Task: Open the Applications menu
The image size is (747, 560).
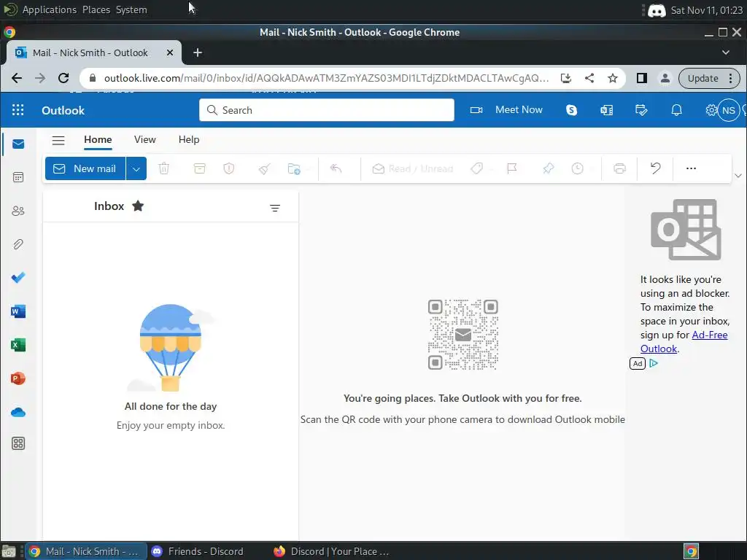Action: (x=49, y=9)
